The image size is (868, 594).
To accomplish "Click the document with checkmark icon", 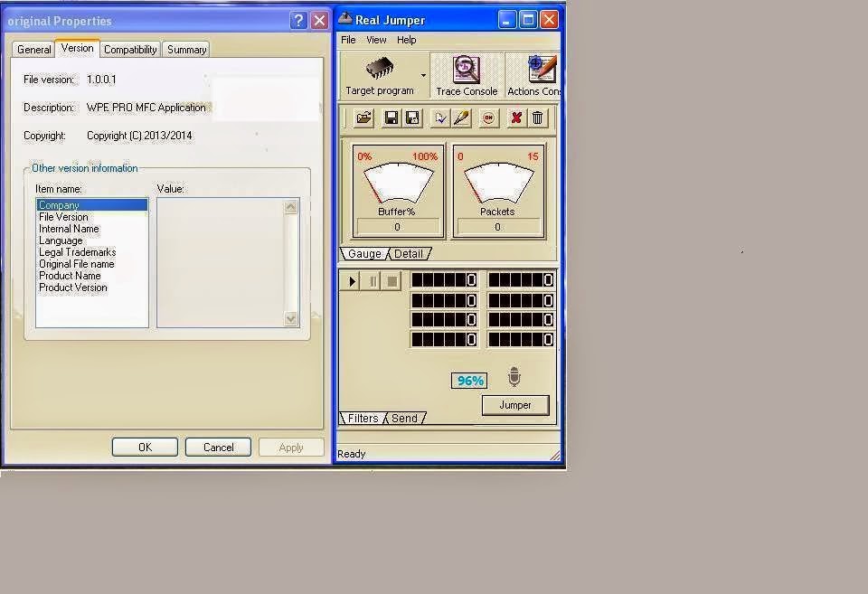I will pos(440,118).
